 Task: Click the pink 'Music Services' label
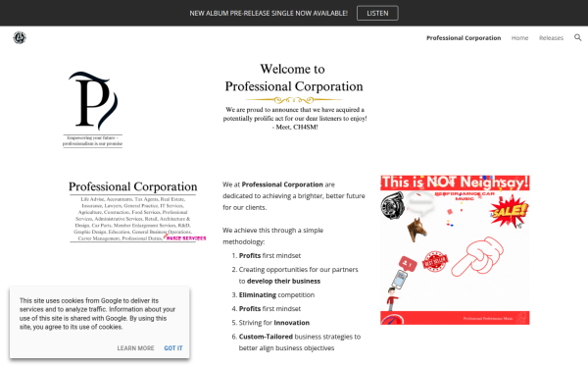coord(186,238)
